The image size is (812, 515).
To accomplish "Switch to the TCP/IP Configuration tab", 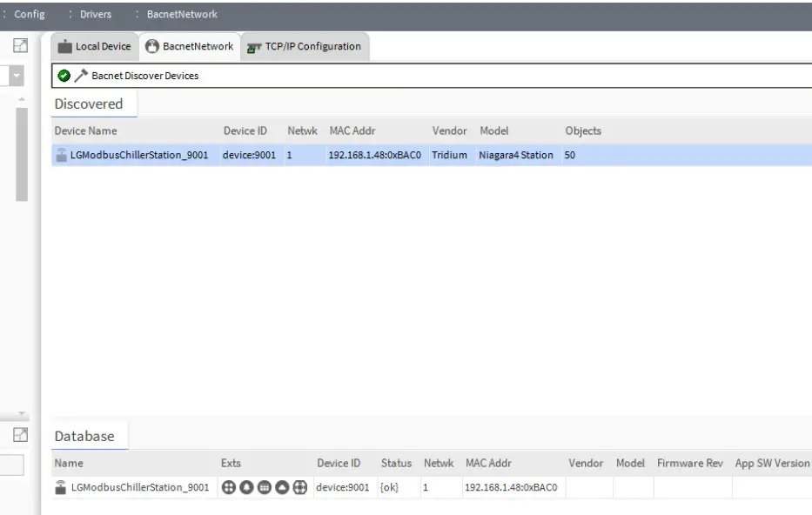I will (x=305, y=47).
